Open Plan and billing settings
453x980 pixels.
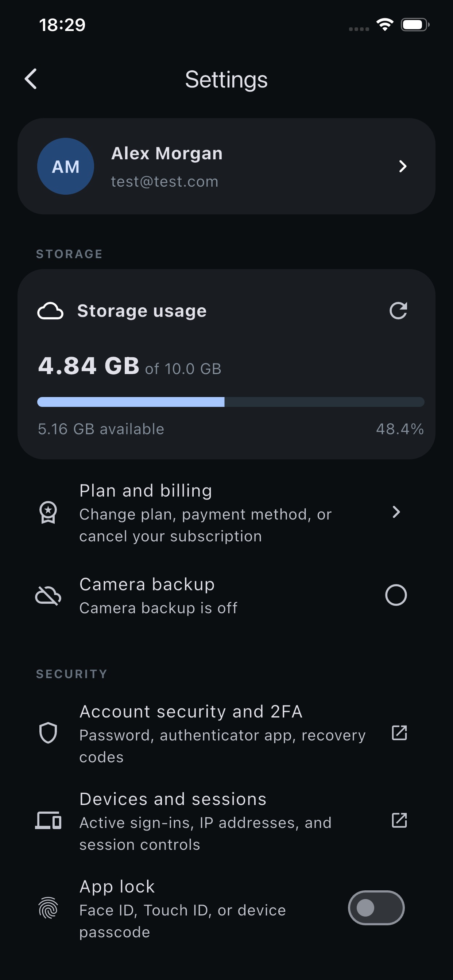point(226,512)
